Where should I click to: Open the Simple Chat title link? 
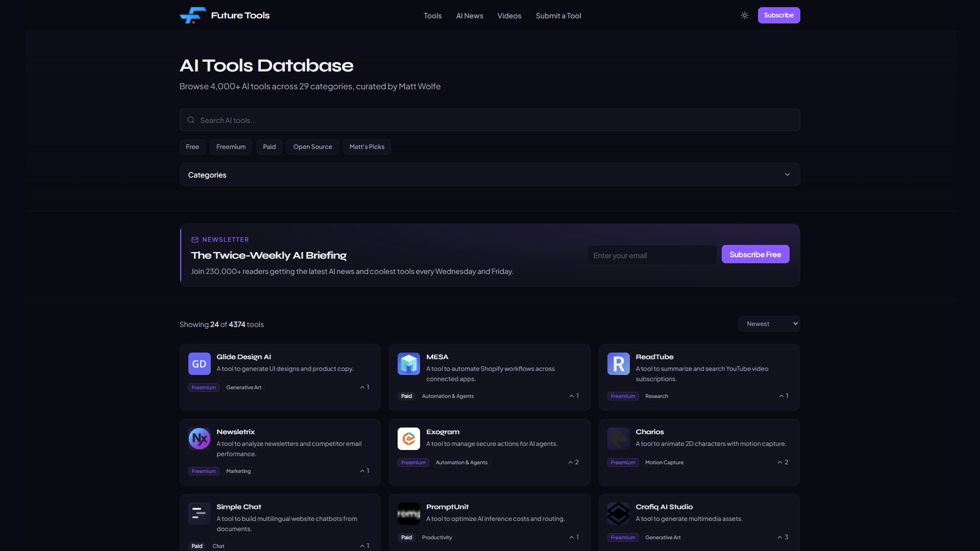[x=238, y=507]
